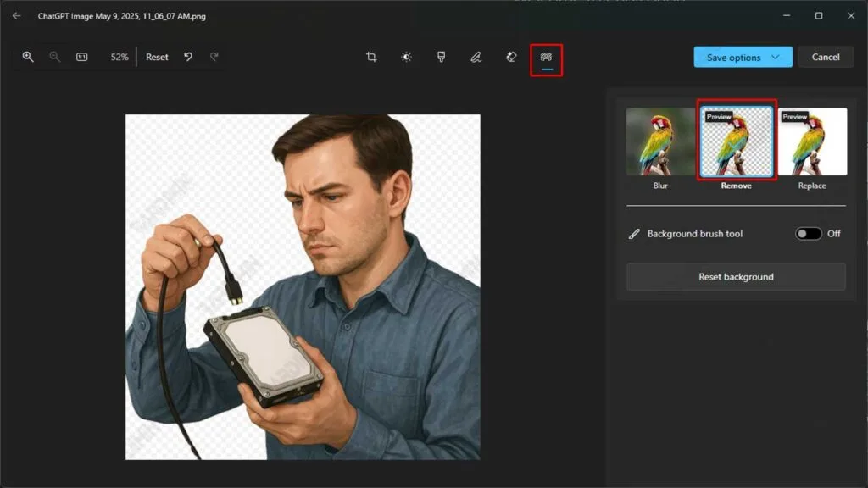Go back with the arrow icon
Image resolution: width=868 pixels, height=488 pixels.
click(x=17, y=16)
